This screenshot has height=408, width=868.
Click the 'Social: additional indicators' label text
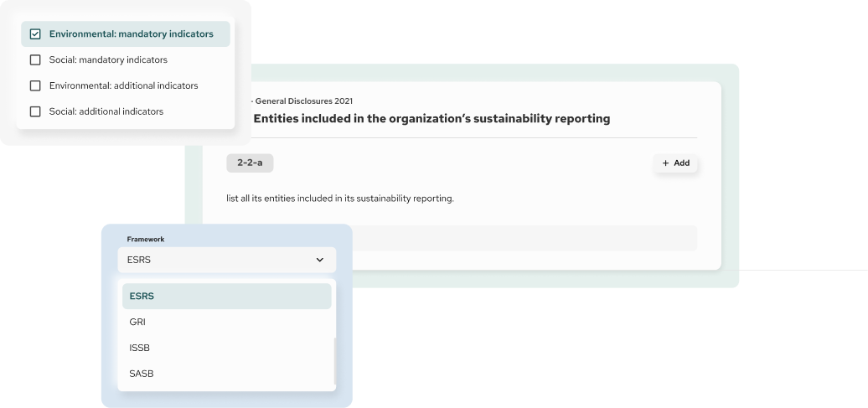point(106,111)
